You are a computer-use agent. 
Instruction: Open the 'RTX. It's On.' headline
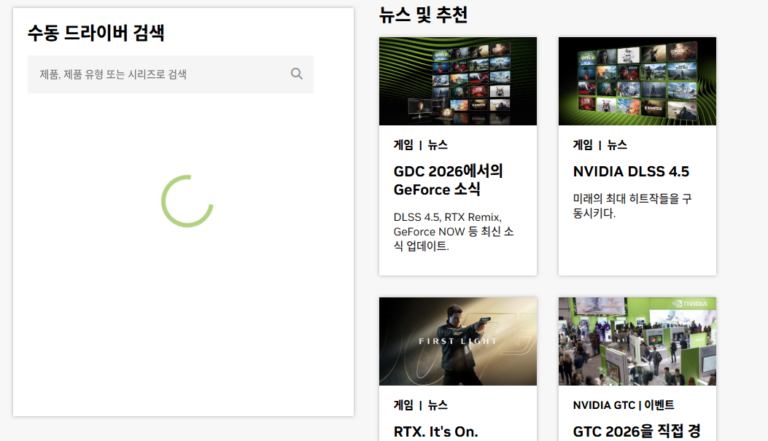coord(435,432)
